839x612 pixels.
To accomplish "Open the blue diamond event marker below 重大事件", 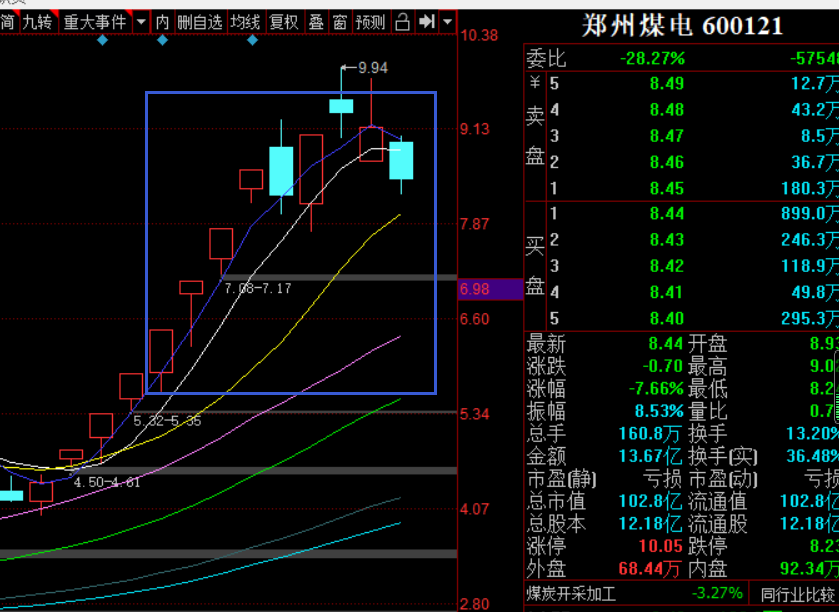I will coord(103,40).
